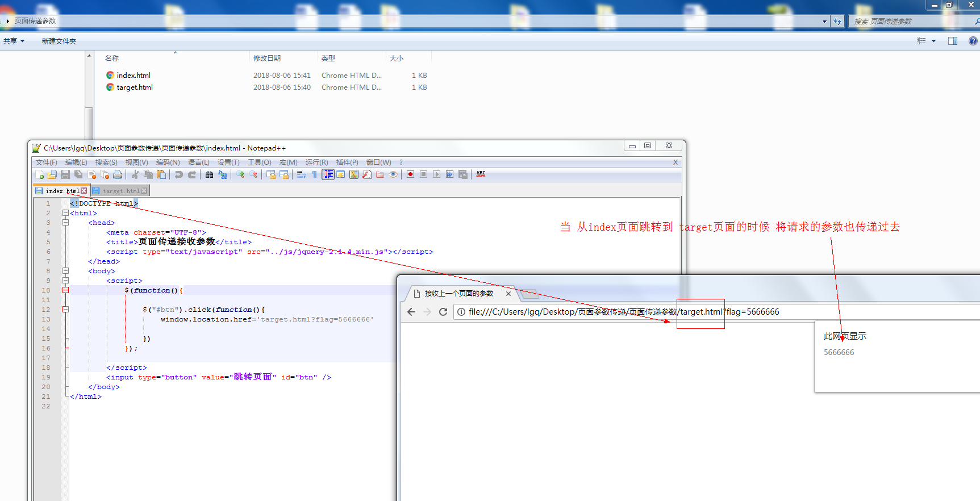This screenshot has height=501, width=980.
Task: Click the Document Map toolbar icon
Action: (354, 174)
